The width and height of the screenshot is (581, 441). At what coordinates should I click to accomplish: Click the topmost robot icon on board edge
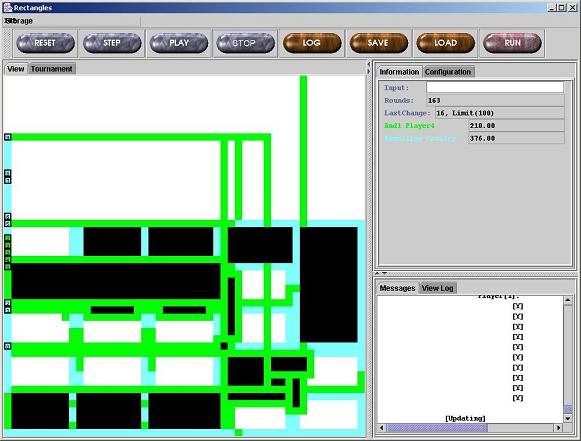point(7,137)
